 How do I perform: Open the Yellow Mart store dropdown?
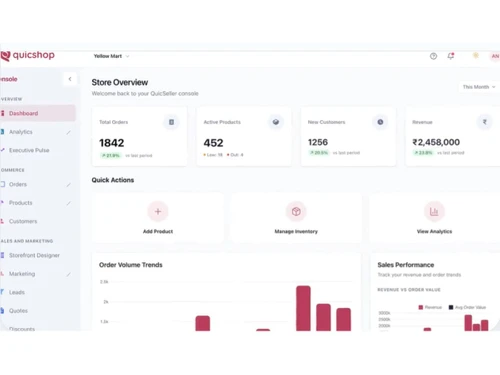(111, 56)
